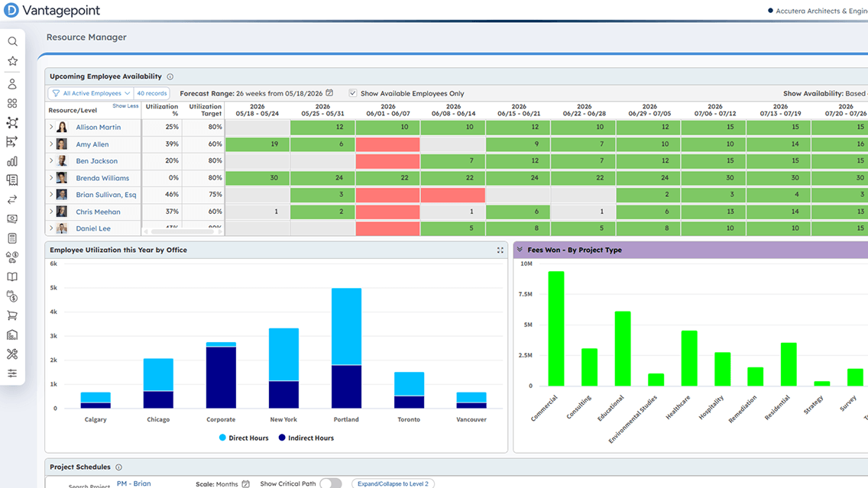
Task: Open the Daniel Lee employee link
Action: pos(93,228)
